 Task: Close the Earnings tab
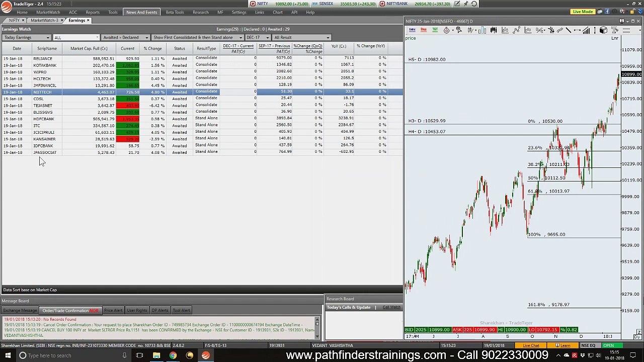88,20
